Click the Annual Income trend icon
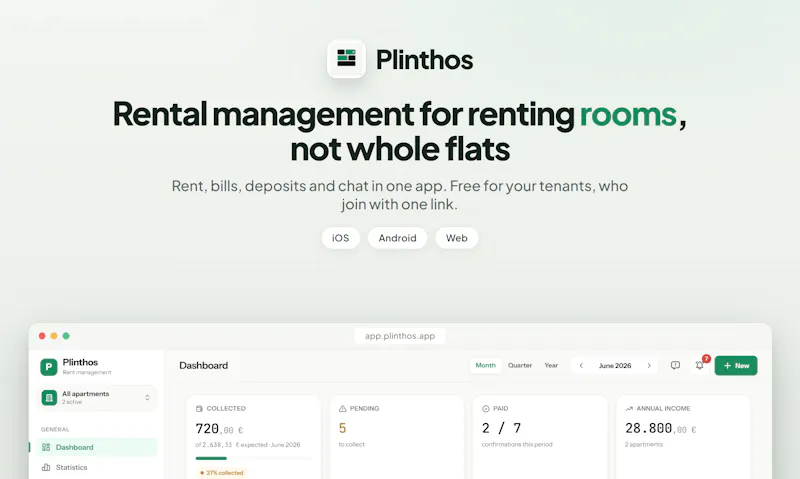 (x=629, y=408)
